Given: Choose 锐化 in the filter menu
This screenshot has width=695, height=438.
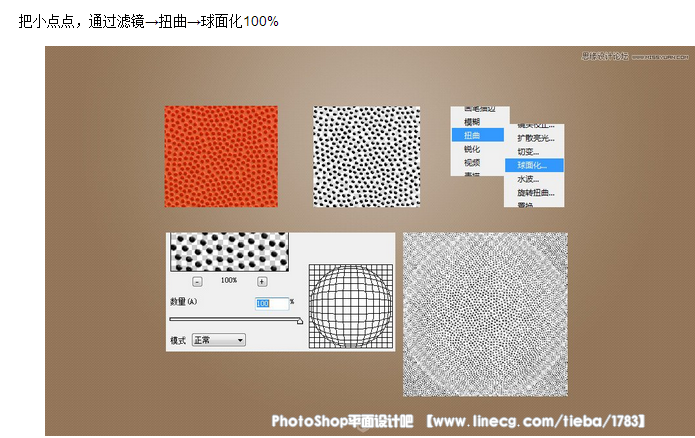Looking at the screenshot, I should coord(472,149).
